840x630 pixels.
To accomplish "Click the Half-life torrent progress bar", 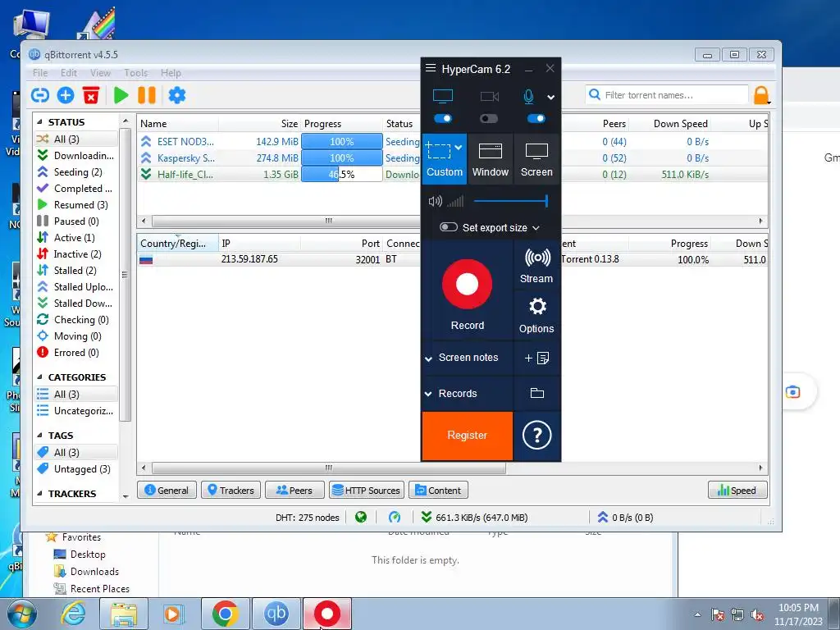I will 342,174.
